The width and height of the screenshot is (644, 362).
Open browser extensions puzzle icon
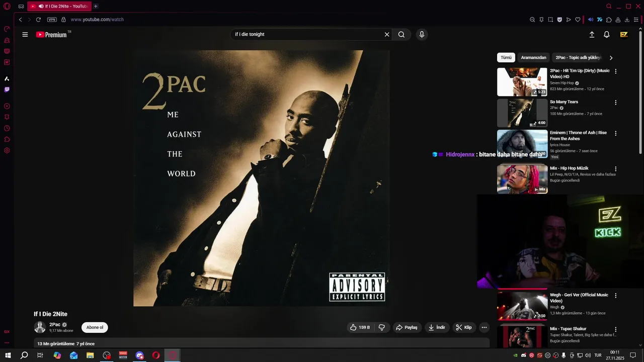coord(609,20)
